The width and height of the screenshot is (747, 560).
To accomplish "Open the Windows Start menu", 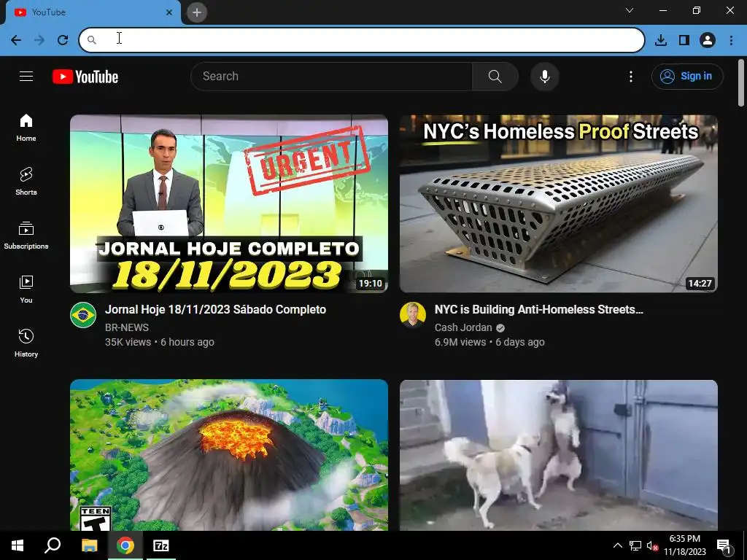I will pos(18,545).
